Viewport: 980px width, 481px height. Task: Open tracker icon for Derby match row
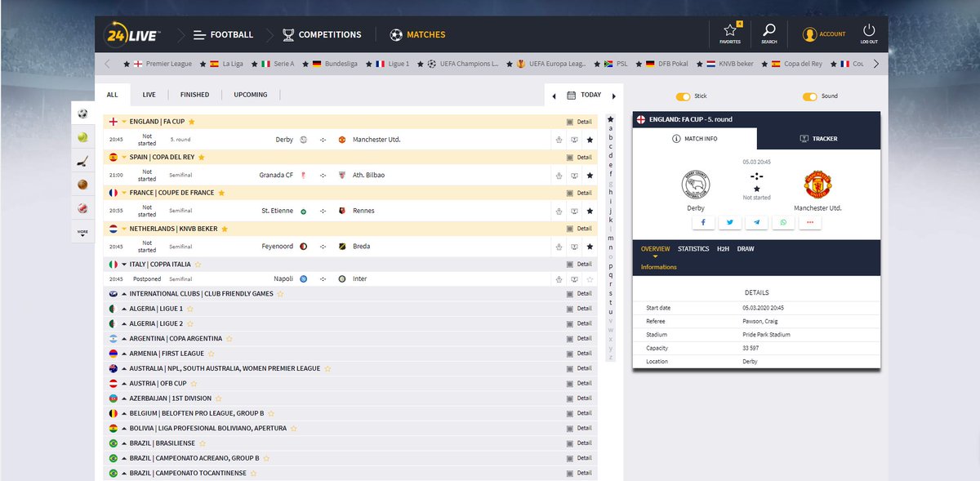coord(574,140)
